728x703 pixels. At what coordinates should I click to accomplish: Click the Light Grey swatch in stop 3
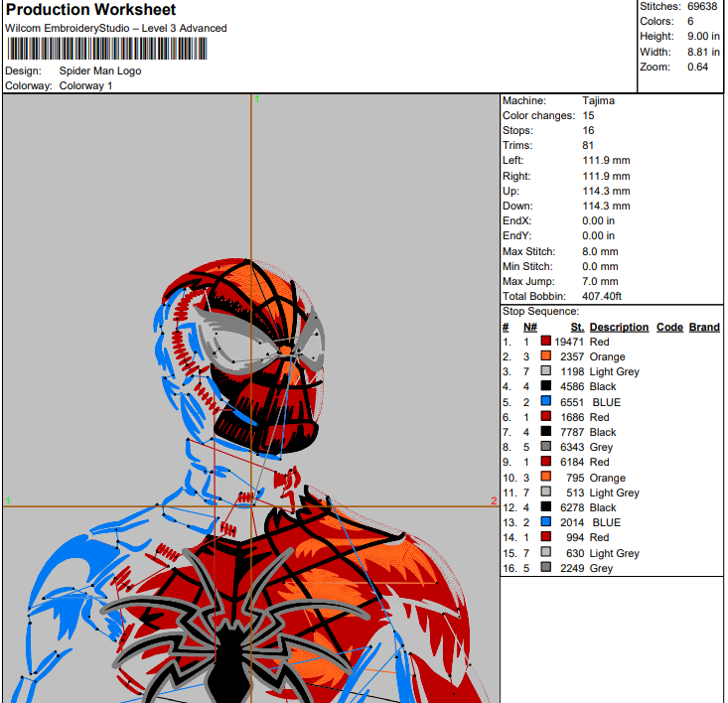(x=546, y=371)
